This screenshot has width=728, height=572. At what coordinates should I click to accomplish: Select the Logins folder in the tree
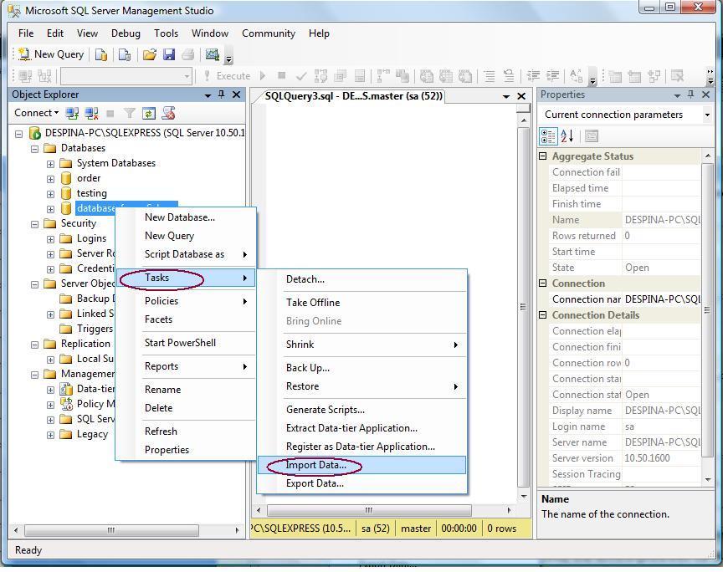(x=91, y=238)
